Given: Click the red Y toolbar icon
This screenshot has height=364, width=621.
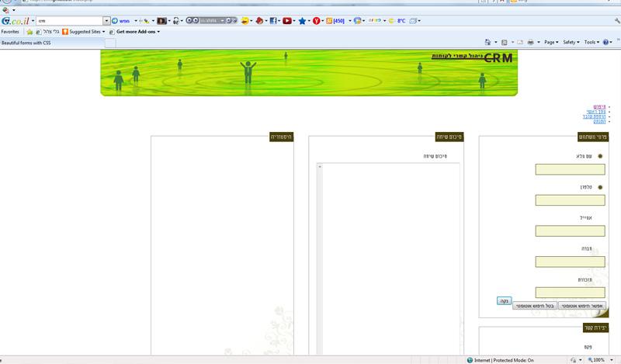Looking at the screenshot, I should 316,21.
